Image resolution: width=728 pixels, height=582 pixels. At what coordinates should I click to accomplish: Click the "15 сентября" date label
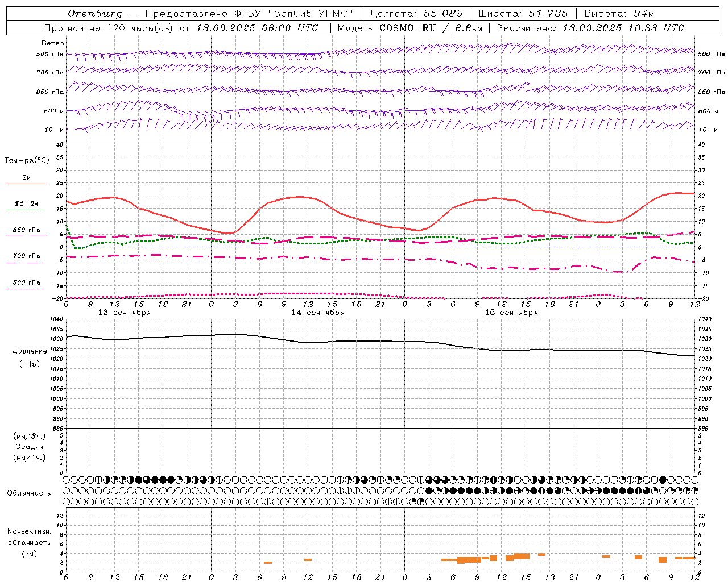pos(511,313)
